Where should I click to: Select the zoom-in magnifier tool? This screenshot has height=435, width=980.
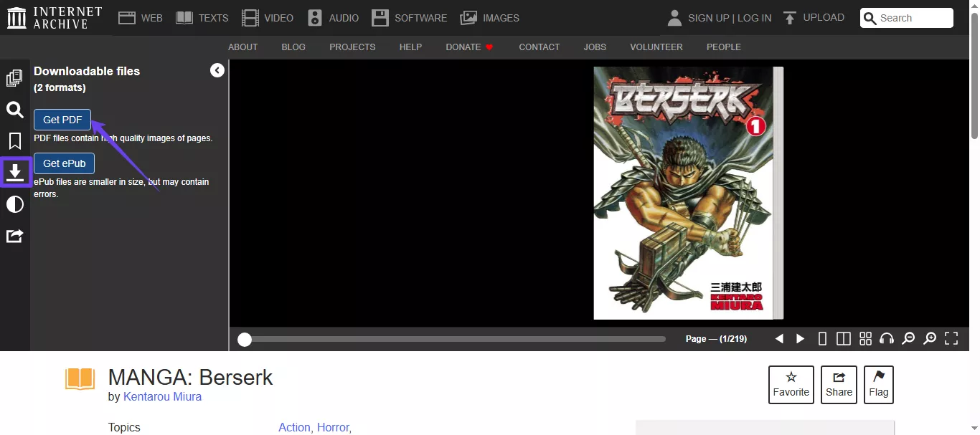pyautogui.click(x=929, y=338)
